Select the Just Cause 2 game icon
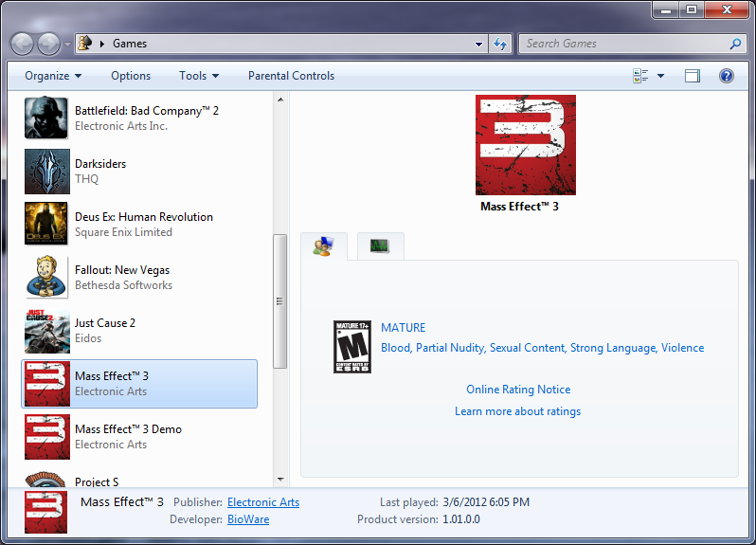Viewport: 756px width, 545px height. click(46, 331)
